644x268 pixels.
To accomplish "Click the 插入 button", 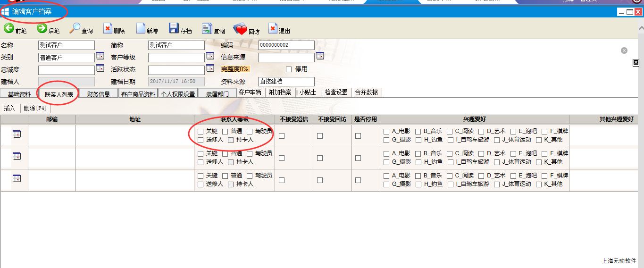I will pos(10,109).
